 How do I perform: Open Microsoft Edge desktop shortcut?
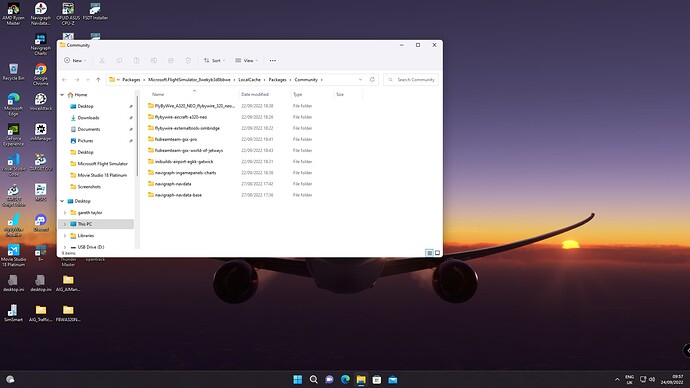coord(14,105)
